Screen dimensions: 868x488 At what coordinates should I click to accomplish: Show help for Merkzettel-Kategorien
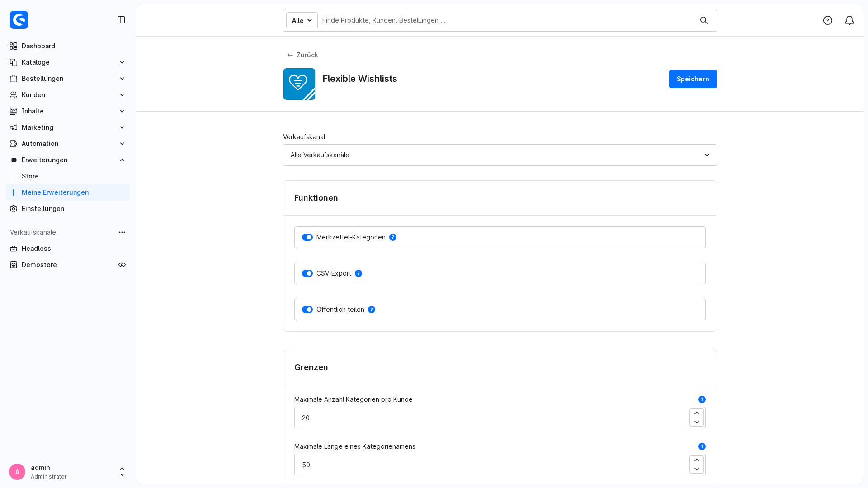(393, 237)
